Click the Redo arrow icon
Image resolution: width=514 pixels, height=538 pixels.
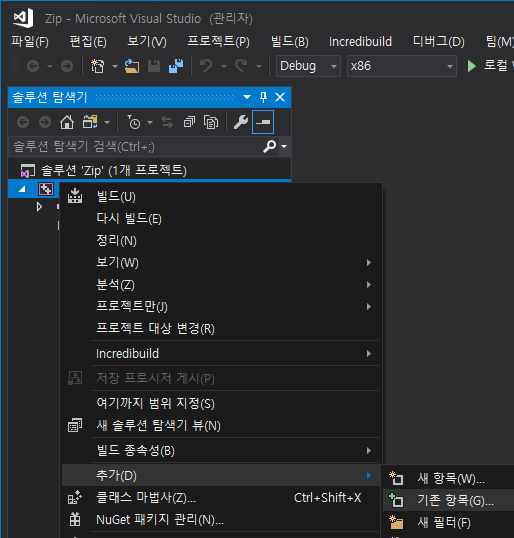click(241, 66)
